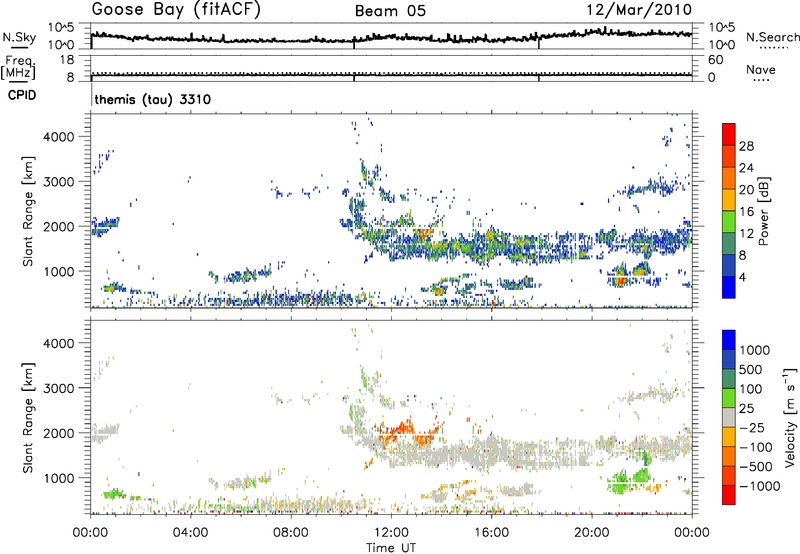Click the "28" label on Power colorbar
This screenshot has width=800, height=554.
(746, 146)
